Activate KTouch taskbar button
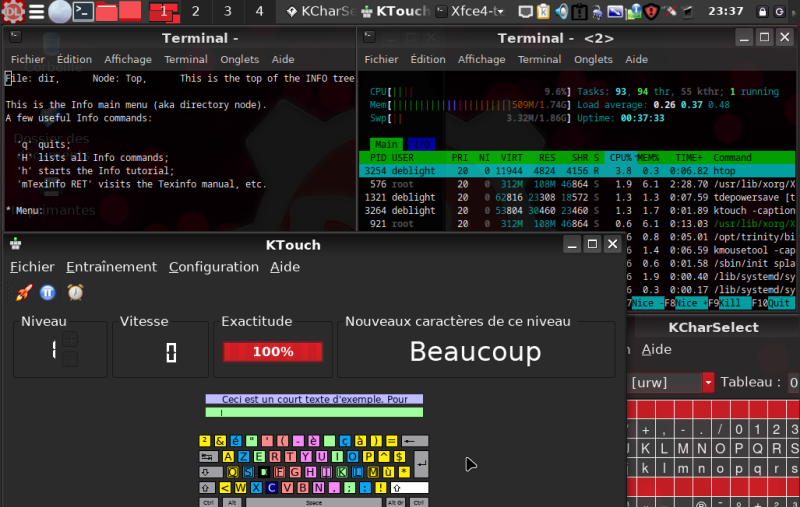The width and height of the screenshot is (800, 507). (x=396, y=11)
